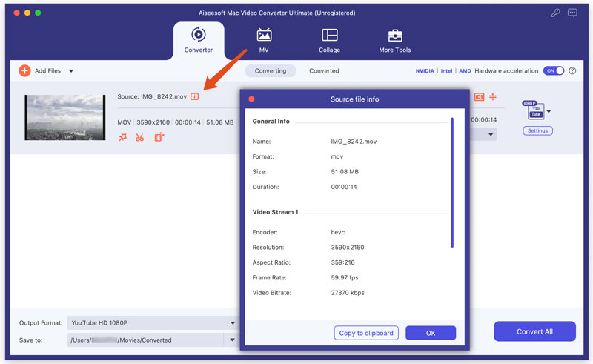Expand the track dropdown below 00:00:14
593x364 pixels.
pyautogui.click(x=491, y=134)
